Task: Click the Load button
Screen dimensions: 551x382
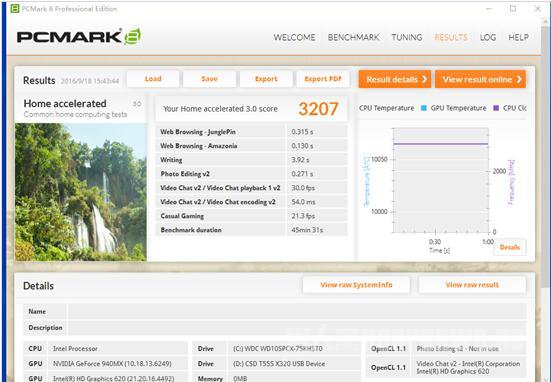Action: click(153, 79)
